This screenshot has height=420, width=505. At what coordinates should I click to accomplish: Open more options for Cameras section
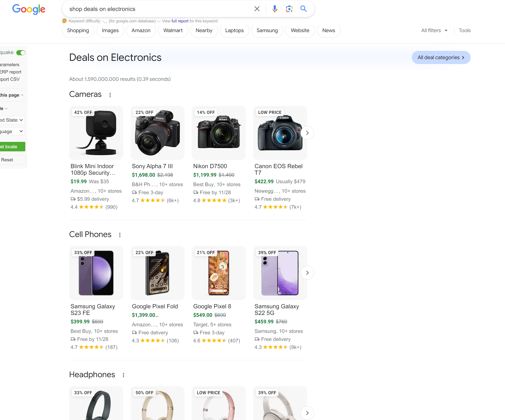click(x=110, y=95)
